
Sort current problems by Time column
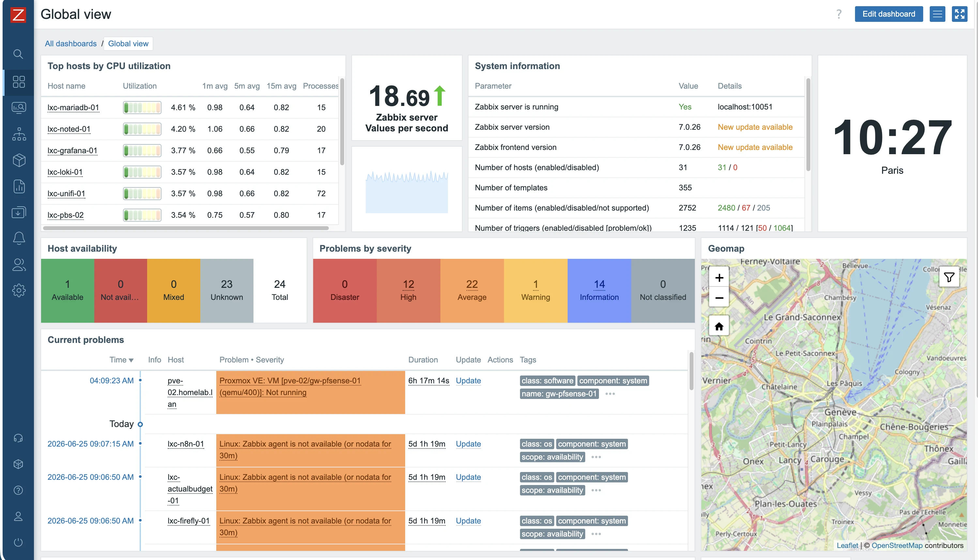click(121, 360)
